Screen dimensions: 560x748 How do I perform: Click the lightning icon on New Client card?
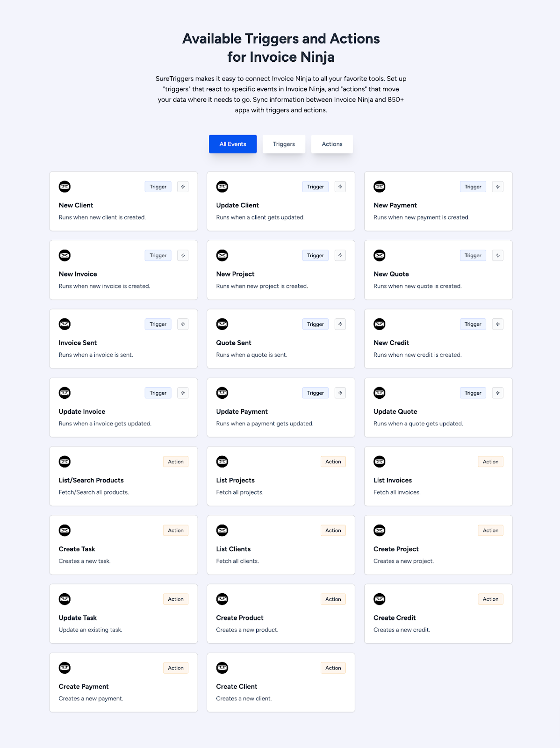tap(183, 187)
